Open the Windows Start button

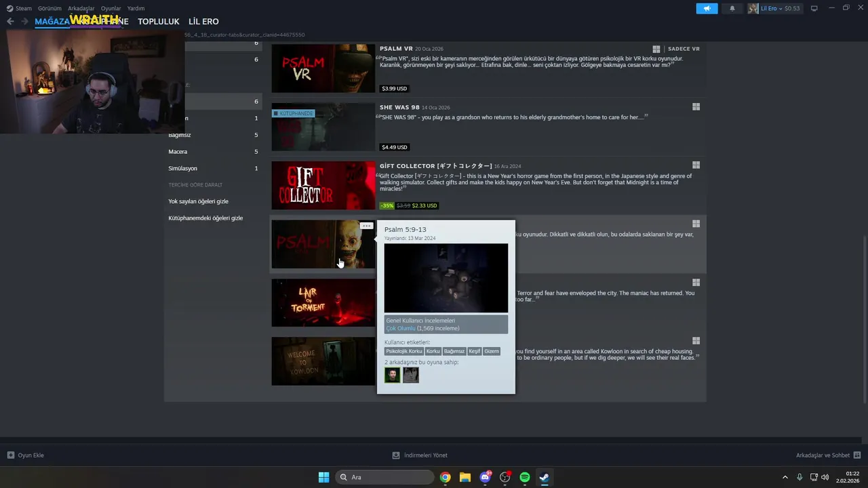click(324, 477)
